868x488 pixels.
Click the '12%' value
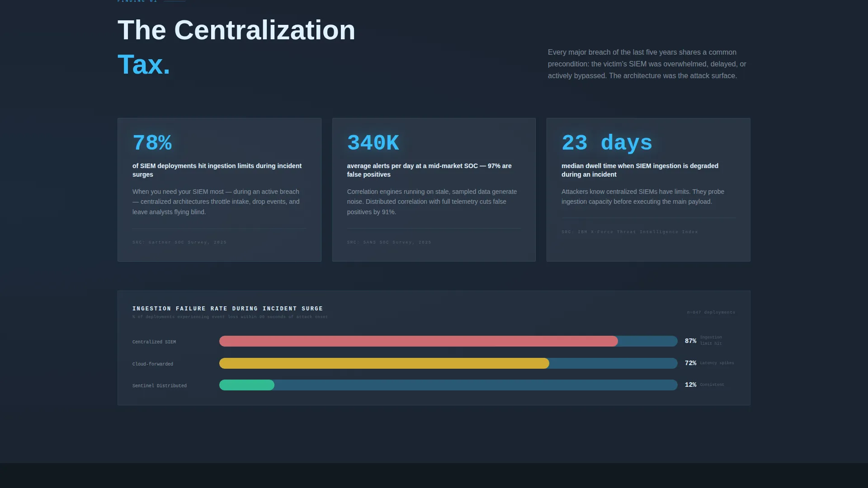[690, 385]
